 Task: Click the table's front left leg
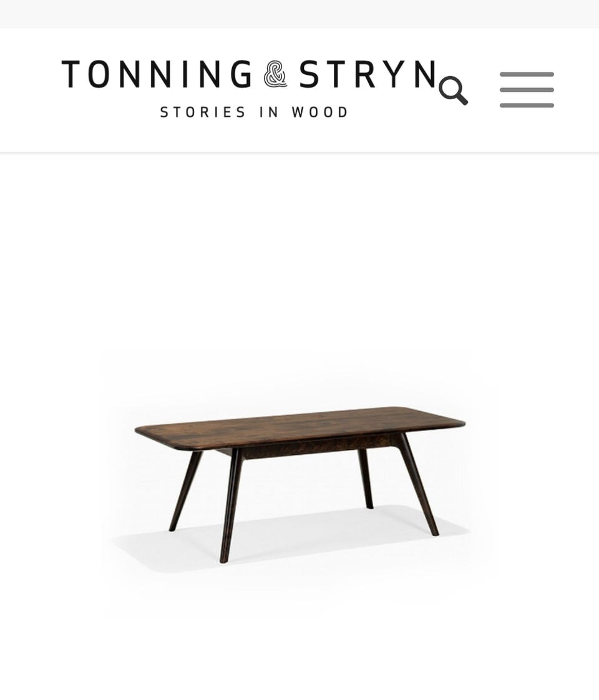(x=231, y=506)
